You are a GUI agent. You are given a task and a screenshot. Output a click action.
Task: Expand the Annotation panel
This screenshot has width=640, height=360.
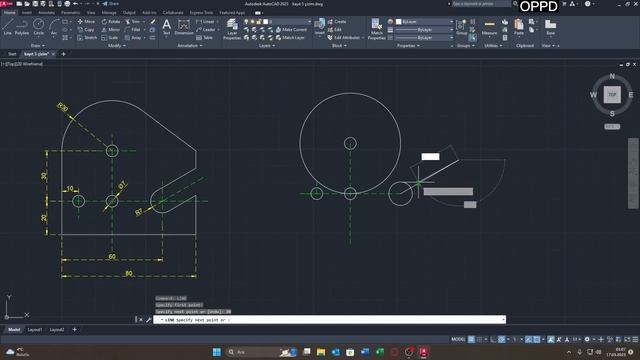point(190,46)
